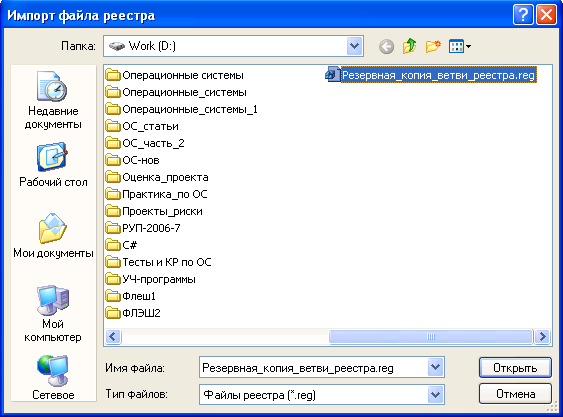Select the text ОС_статьи
This screenshot has height=417, width=563.
(150, 126)
